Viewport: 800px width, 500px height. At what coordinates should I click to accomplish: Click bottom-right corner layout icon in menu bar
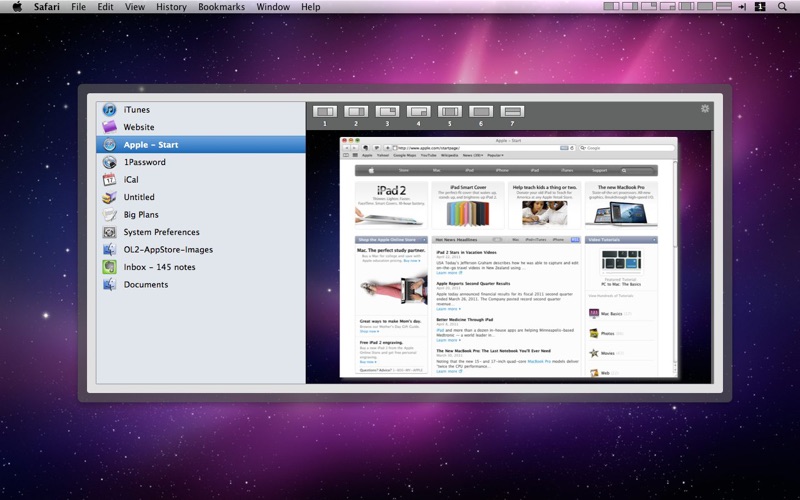tap(667, 7)
